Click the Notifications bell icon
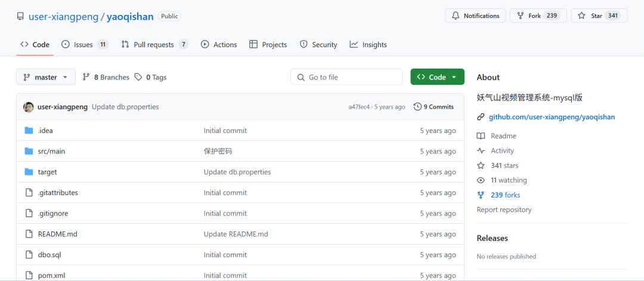The image size is (644, 281). click(456, 16)
